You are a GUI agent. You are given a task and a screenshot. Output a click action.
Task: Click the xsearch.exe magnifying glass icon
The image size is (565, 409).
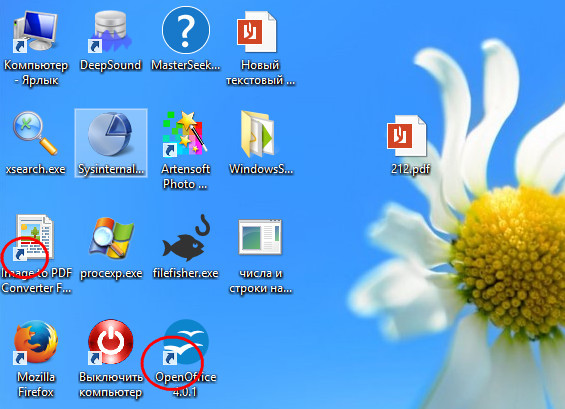point(35,133)
